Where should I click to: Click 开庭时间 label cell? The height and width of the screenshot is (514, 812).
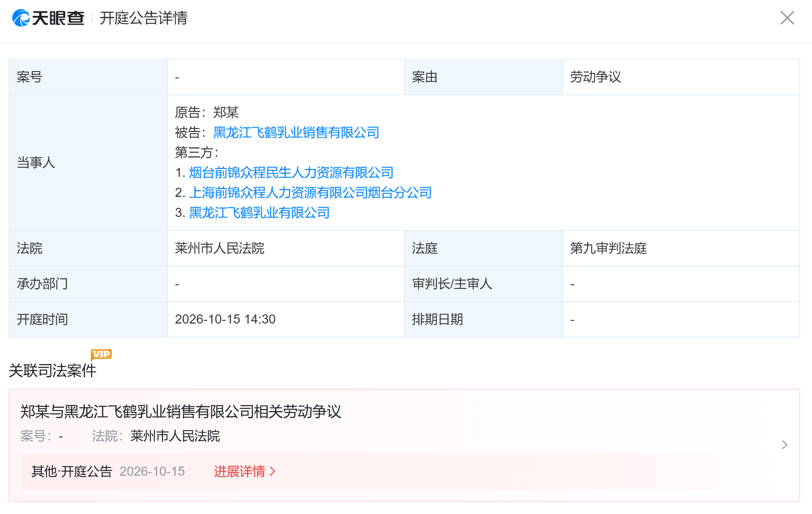tap(88, 319)
